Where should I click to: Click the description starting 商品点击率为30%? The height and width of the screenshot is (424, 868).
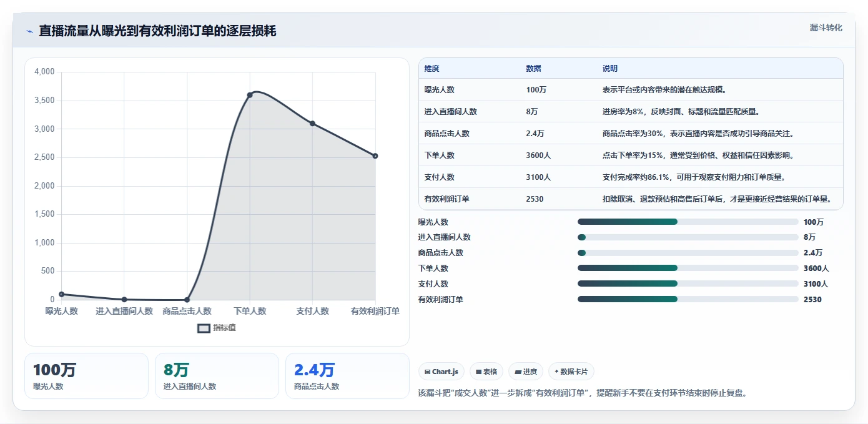(698, 134)
